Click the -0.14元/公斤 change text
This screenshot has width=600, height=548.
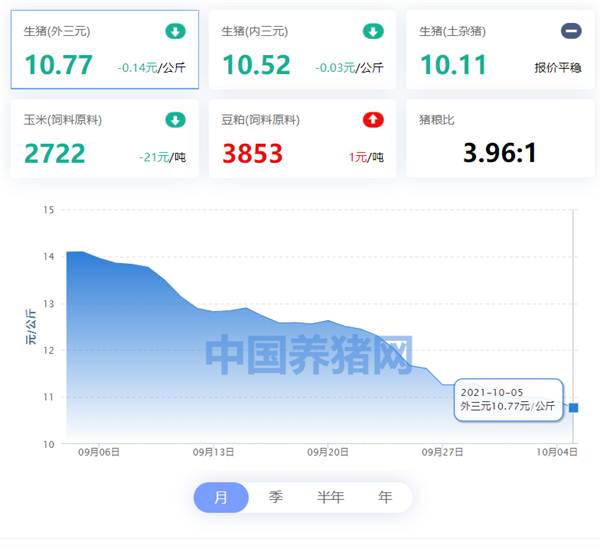click(x=152, y=68)
